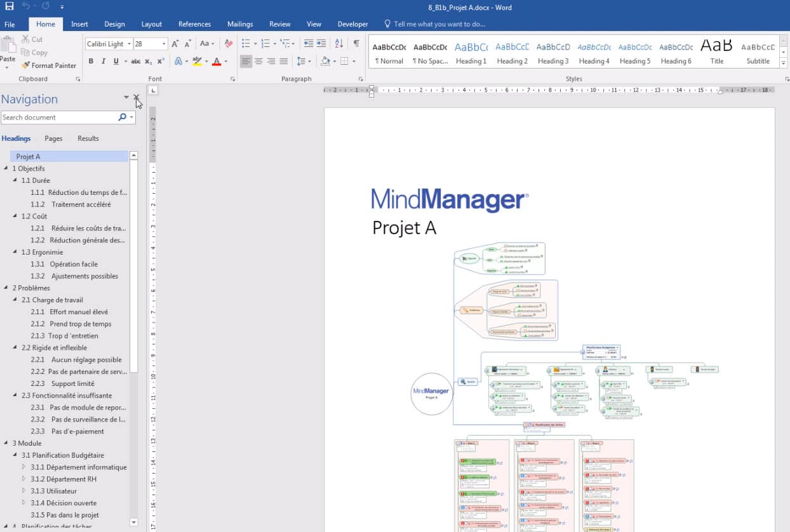The height and width of the screenshot is (532, 790).
Task: Open the File menu
Action: [10, 24]
